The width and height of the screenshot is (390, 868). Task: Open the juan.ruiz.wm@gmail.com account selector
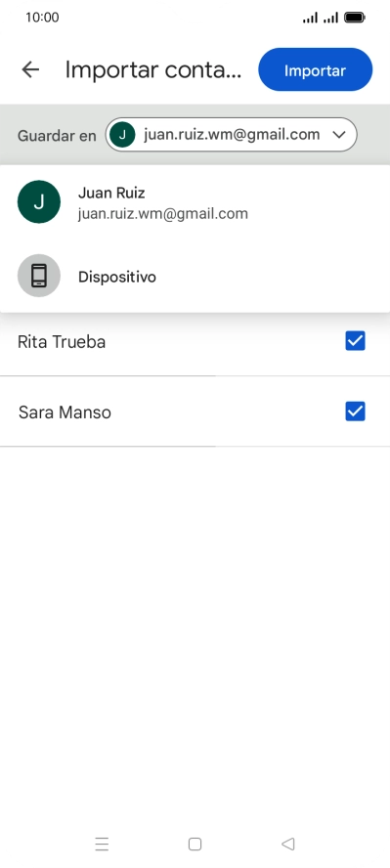click(x=232, y=135)
